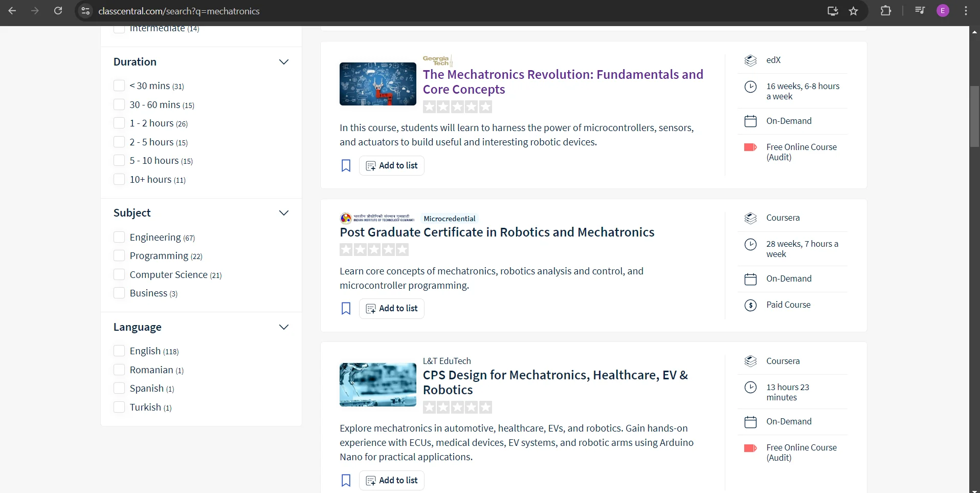Click red tag icon in CPS Design card
Screen dimensions: 980x493
coord(750,448)
